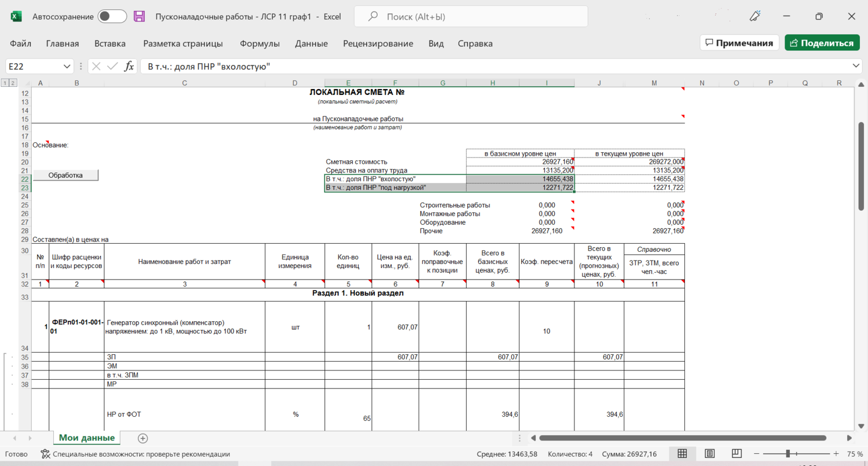Click the insert function fx icon
Viewport: 868px width, 466px height.
pos(129,67)
